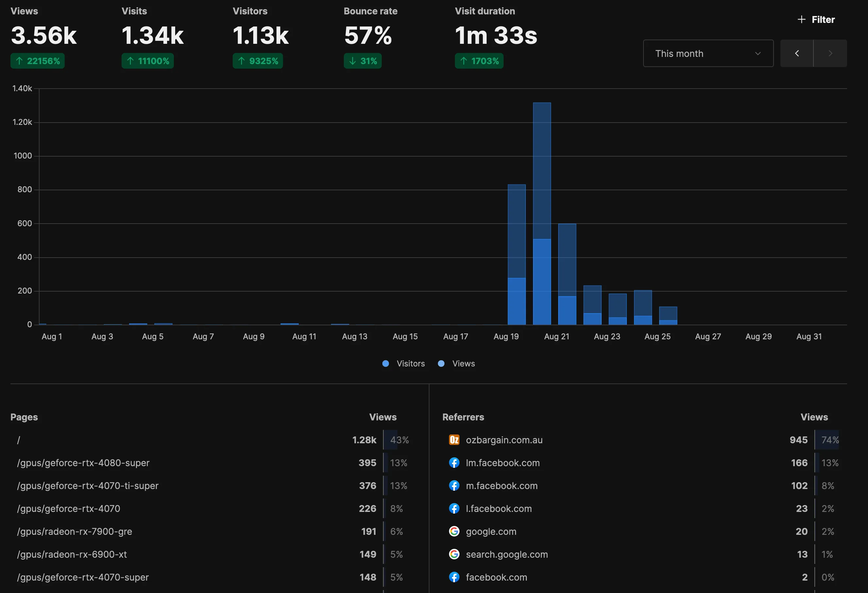Click the OzBargain referrer icon
This screenshot has width=868, height=593.
454,440
